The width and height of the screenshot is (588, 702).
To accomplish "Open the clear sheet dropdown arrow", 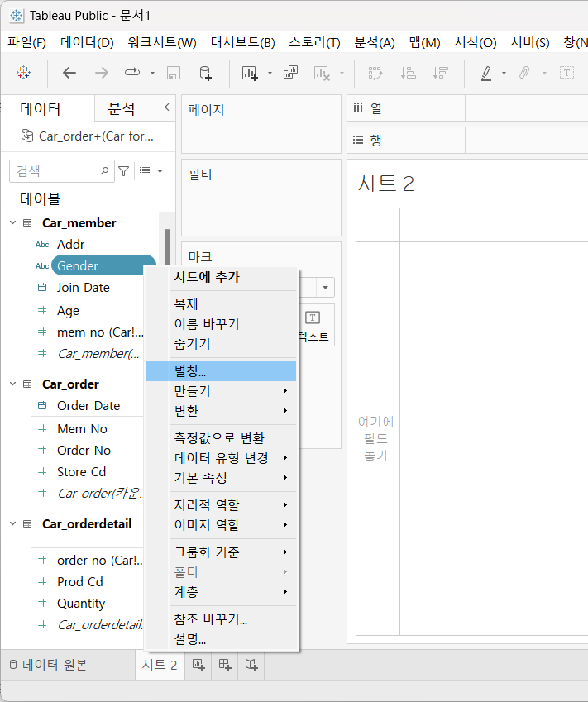I will click(342, 73).
